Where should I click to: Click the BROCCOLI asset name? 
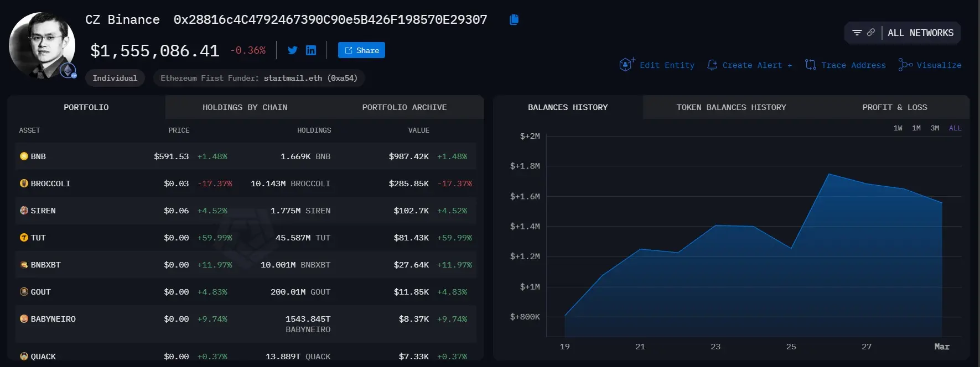tap(50, 183)
